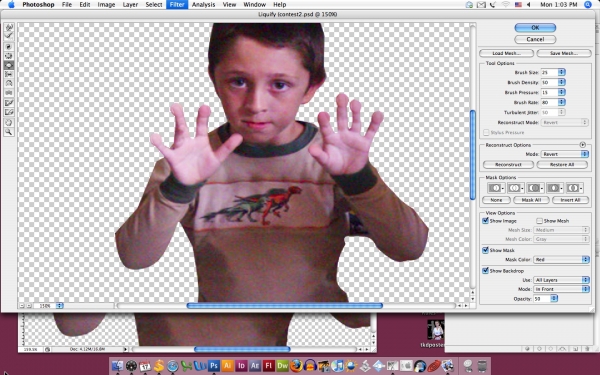This screenshot has width=600, height=375.
Task: Open Brush Size value dropdown
Action: coord(561,72)
